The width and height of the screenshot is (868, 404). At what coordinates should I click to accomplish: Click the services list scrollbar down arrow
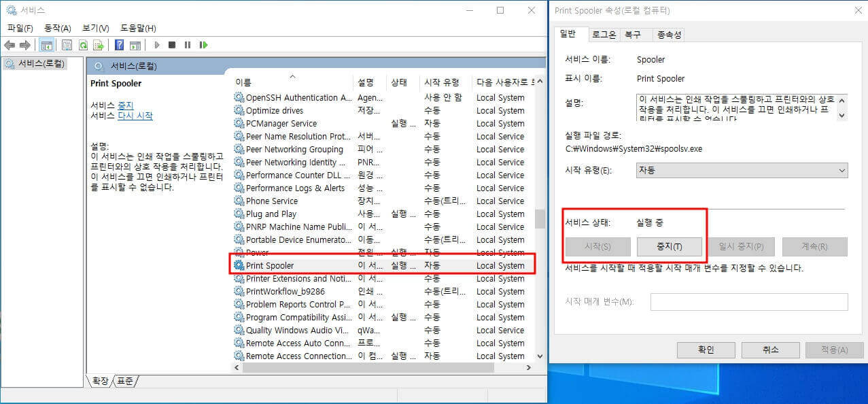[x=540, y=355]
